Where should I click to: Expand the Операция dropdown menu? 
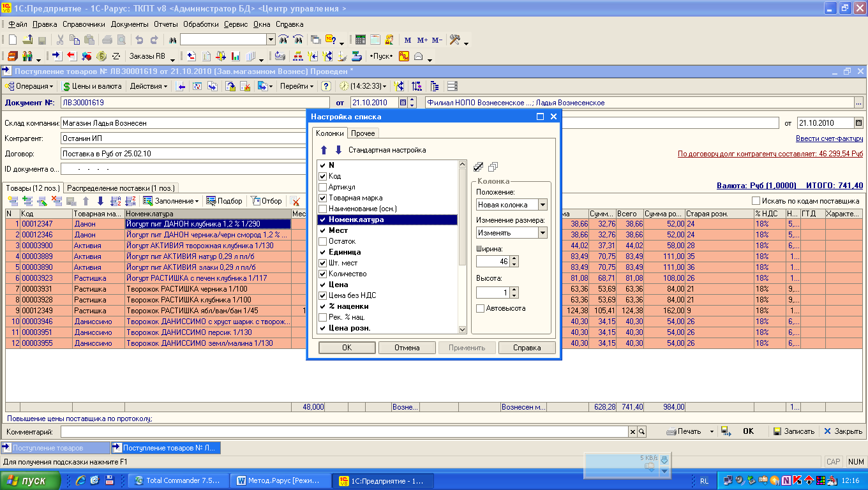pos(29,86)
